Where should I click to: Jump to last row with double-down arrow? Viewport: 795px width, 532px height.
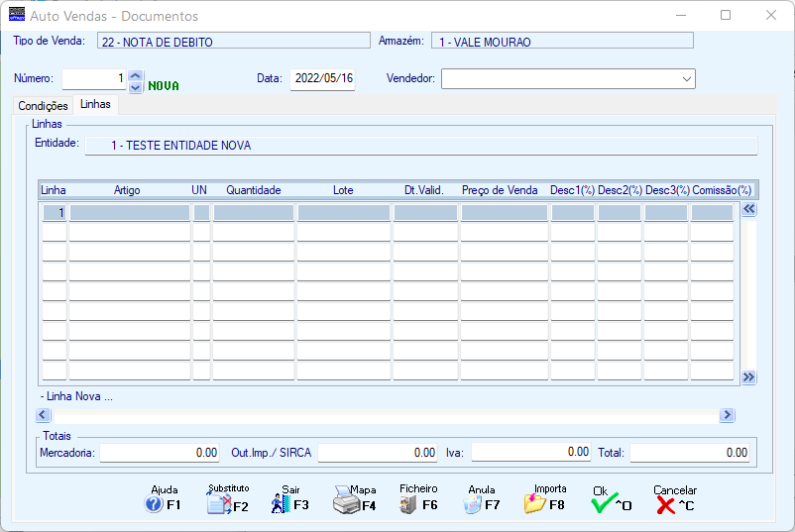coord(748,377)
